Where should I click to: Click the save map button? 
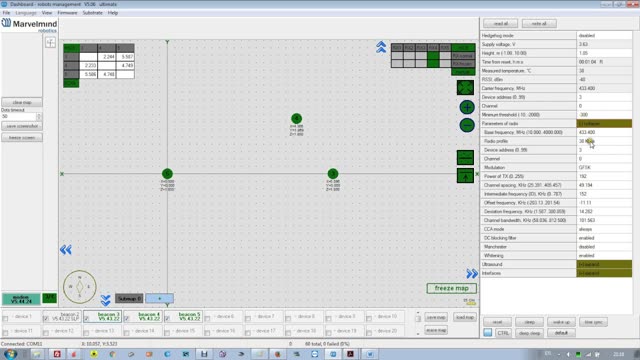click(x=436, y=317)
